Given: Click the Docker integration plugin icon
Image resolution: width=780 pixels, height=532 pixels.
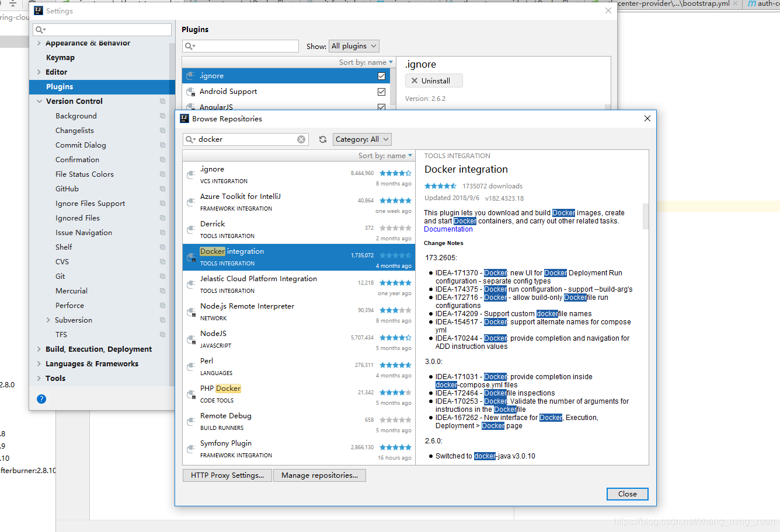Looking at the screenshot, I should pyautogui.click(x=191, y=257).
